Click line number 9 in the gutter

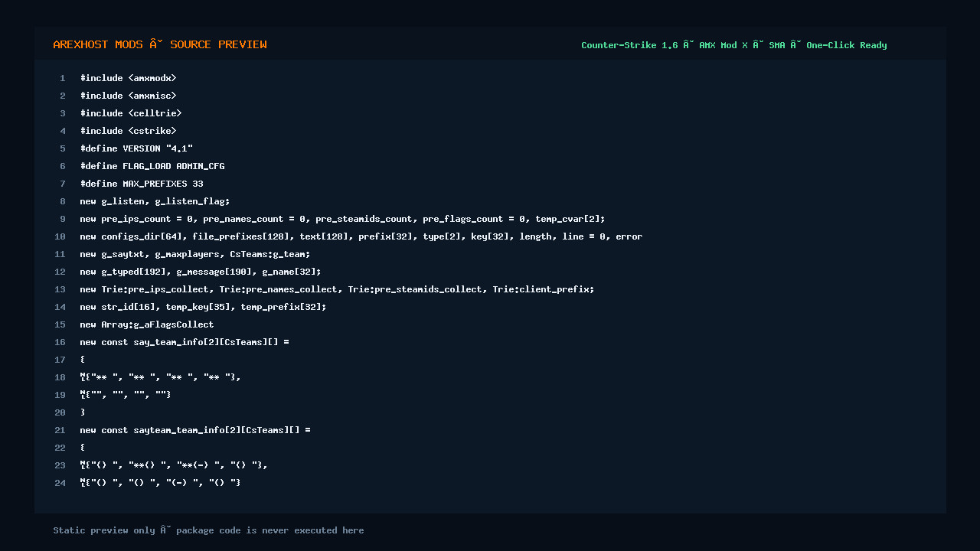tap(63, 219)
